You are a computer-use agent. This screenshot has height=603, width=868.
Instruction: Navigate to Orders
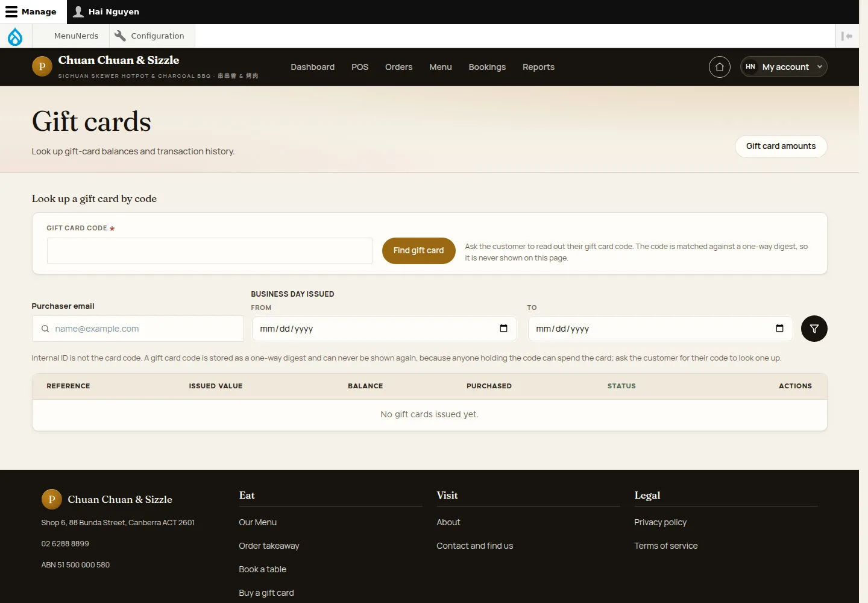click(398, 67)
